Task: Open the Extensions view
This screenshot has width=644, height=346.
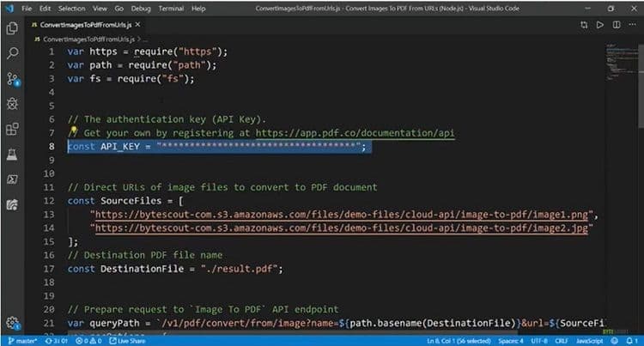Action: click(12, 130)
